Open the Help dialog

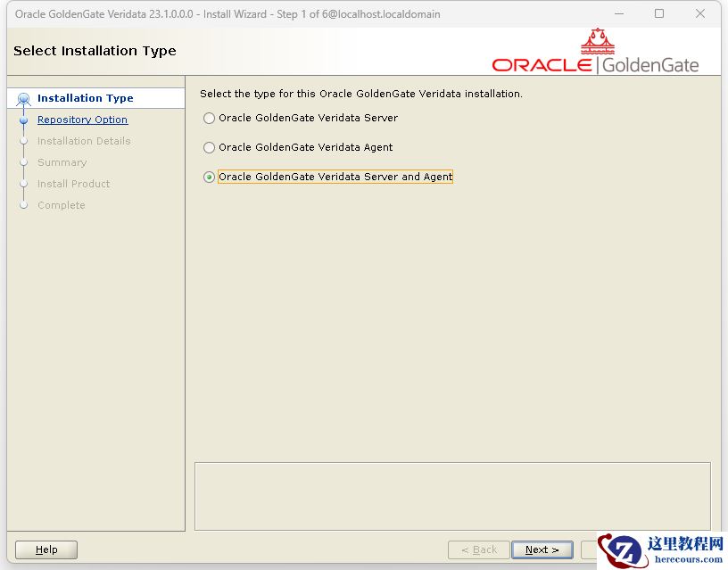pyautogui.click(x=45, y=549)
